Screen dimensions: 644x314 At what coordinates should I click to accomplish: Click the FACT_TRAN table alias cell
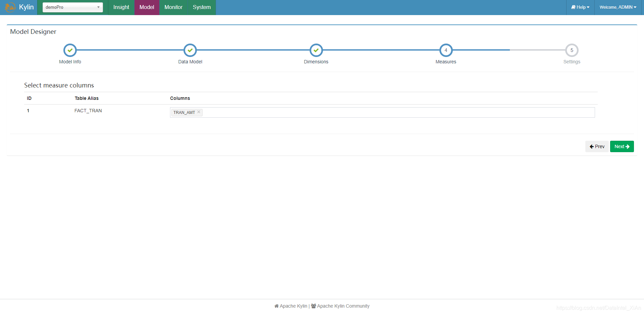click(88, 111)
